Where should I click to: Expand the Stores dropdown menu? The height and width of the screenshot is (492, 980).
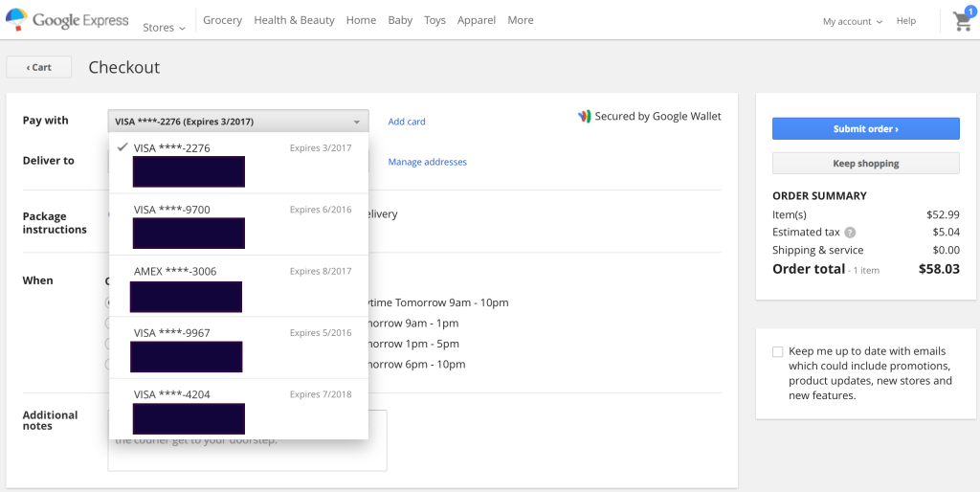pos(164,28)
